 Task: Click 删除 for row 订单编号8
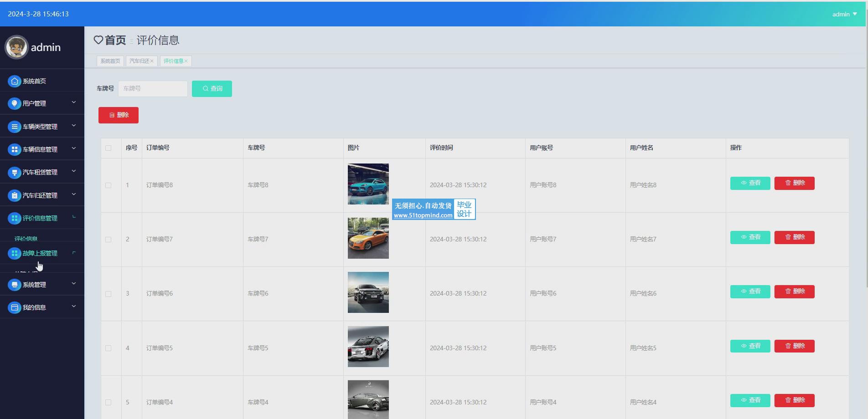pyautogui.click(x=795, y=183)
